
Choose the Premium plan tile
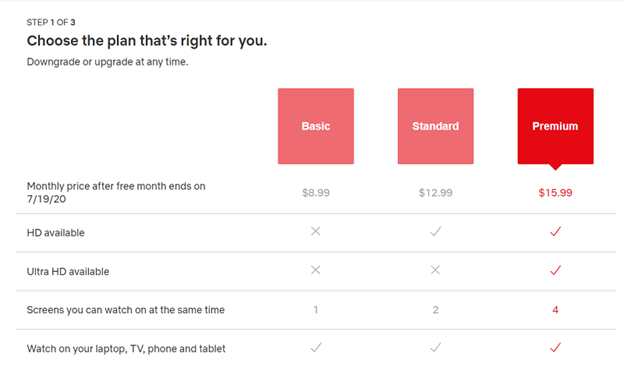point(555,126)
